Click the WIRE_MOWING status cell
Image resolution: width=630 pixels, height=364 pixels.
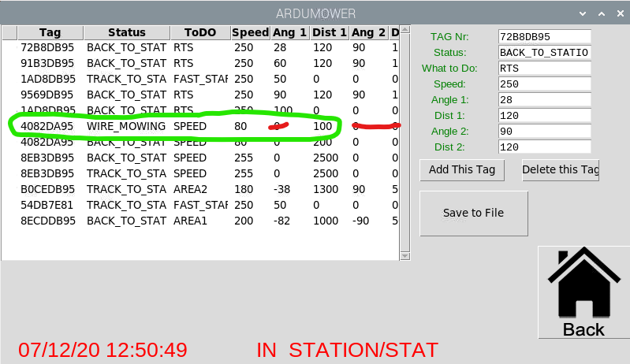126,126
